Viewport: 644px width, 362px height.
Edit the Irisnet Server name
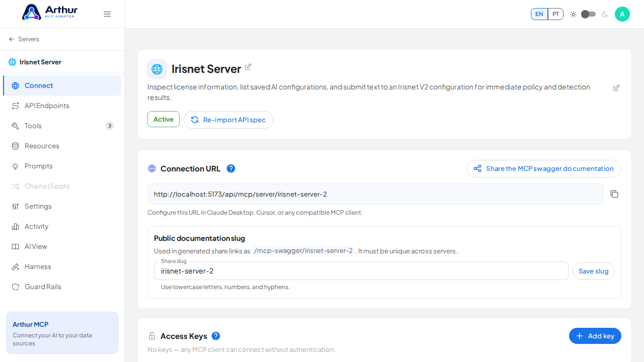click(x=248, y=67)
